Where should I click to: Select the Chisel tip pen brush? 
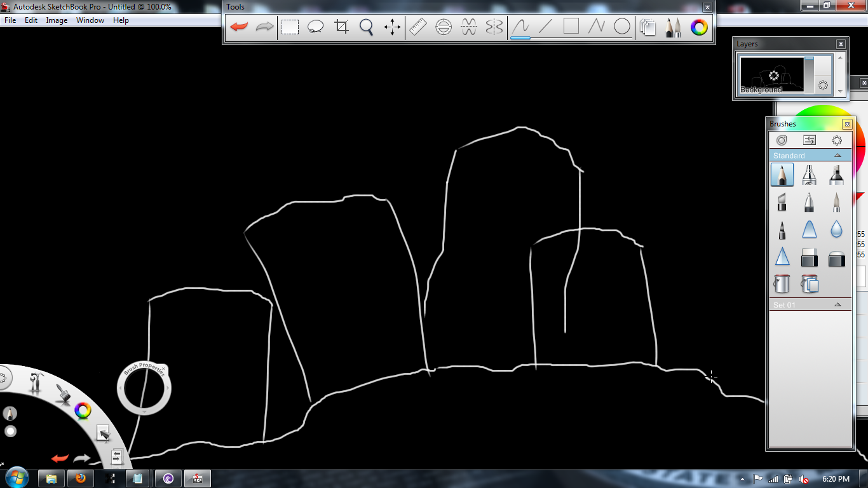[x=782, y=202]
